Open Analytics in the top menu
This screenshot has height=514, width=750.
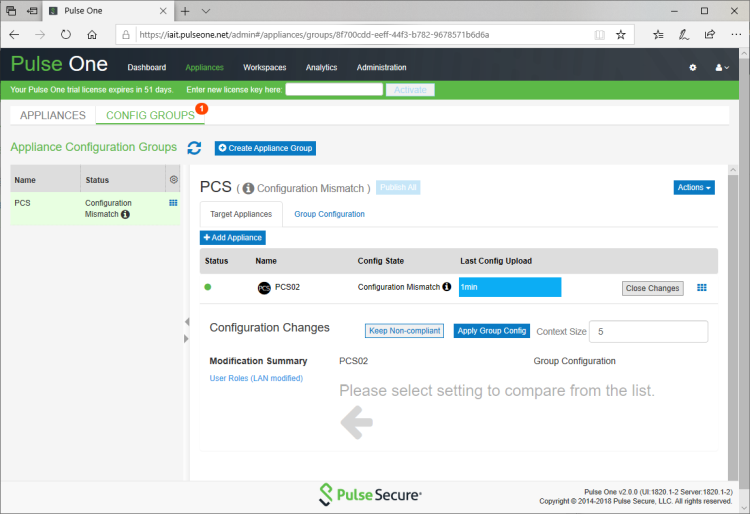pos(321,68)
